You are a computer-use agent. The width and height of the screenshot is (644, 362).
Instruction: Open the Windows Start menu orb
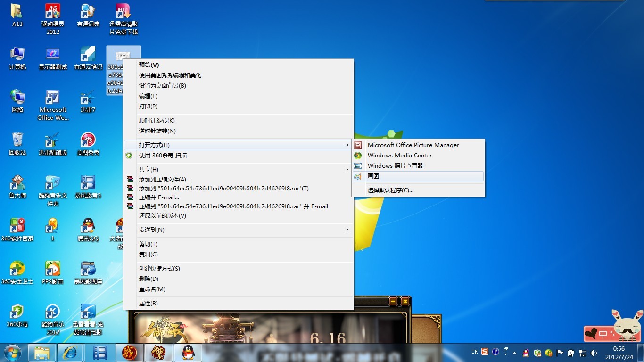coord(13,353)
